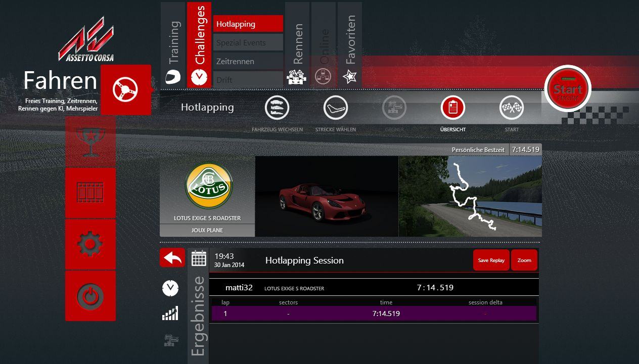This screenshot has width=639, height=364.
Task: Select Hotlapping challenge mode
Action: tap(248, 24)
